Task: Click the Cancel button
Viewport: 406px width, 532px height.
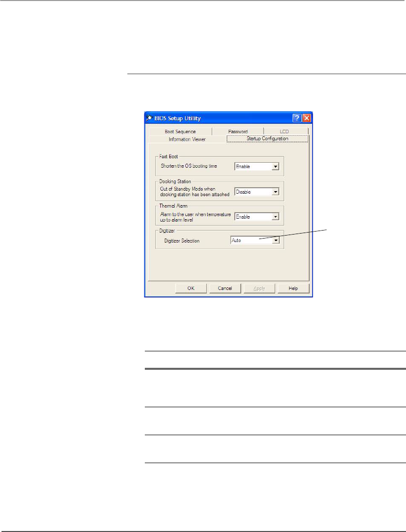Action: [225, 288]
